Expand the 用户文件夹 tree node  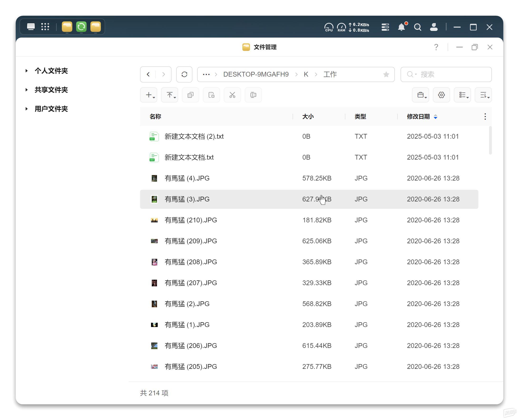point(26,109)
